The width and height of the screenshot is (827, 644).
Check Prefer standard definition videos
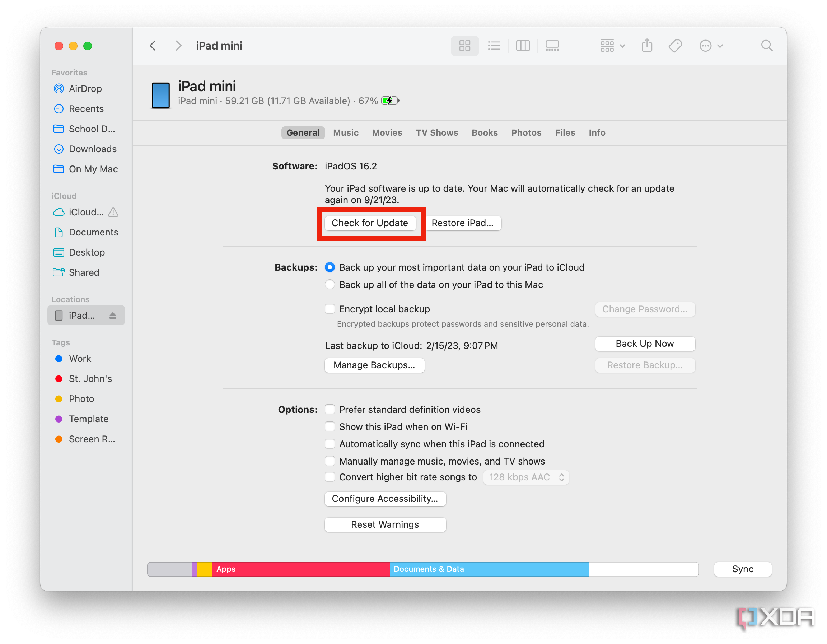click(330, 409)
